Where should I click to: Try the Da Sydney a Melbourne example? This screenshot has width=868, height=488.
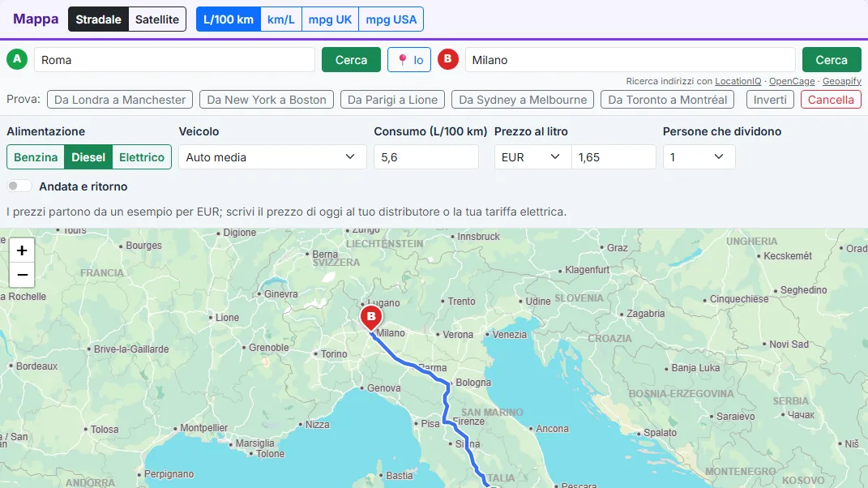coord(523,100)
